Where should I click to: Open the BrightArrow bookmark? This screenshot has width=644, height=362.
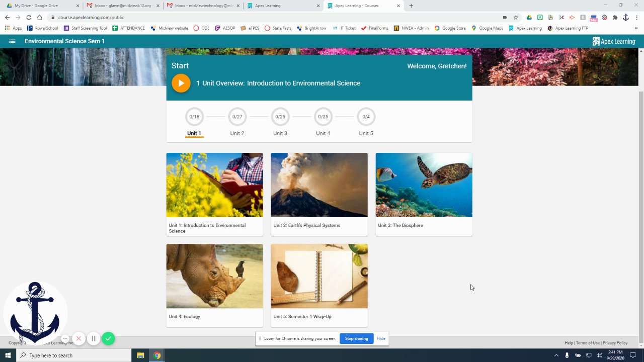tap(311, 28)
